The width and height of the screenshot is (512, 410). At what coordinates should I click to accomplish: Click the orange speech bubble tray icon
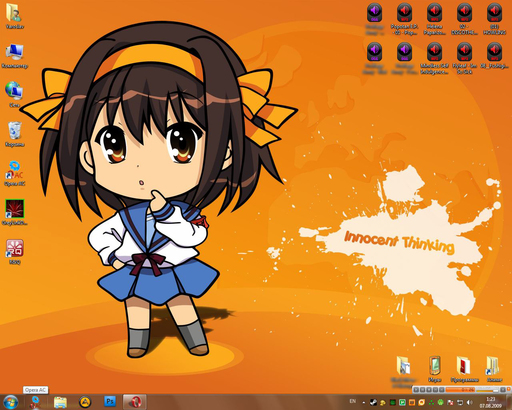(422, 402)
